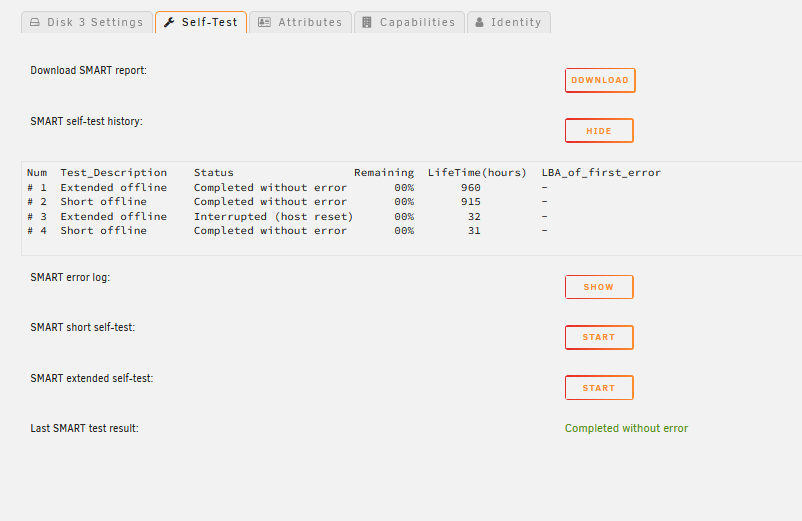Click 'SMART error log:' label
Screen dimensions: 802x521
pyautogui.click(x=70, y=278)
